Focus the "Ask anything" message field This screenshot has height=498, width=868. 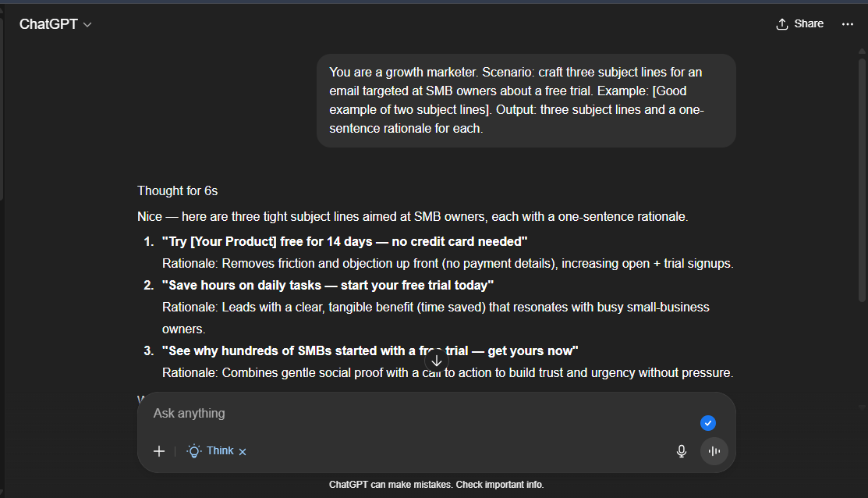421,413
